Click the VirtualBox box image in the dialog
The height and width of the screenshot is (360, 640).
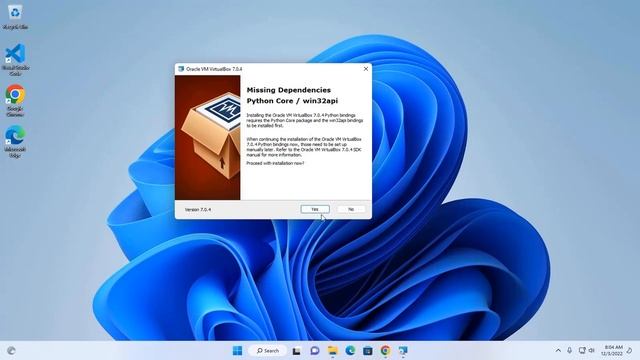[x=208, y=138]
